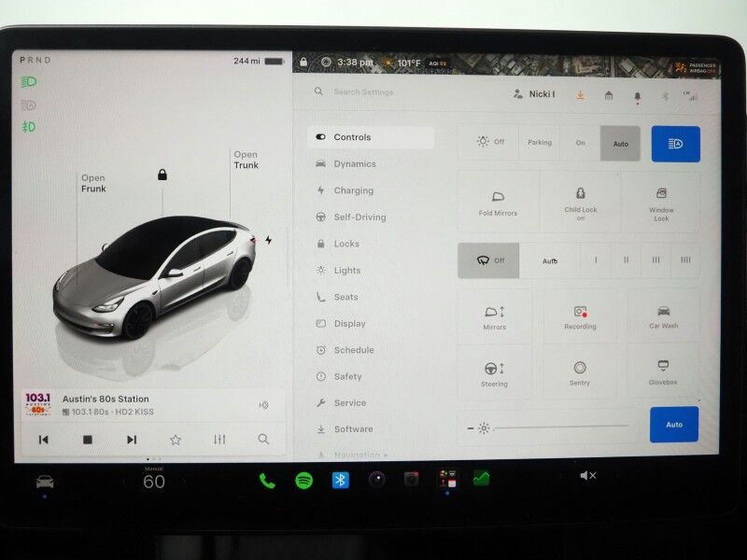This screenshot has width=747, height=560.
Task: Launch Spotify from the bottom bar
Action: pyautogui.click(x=304, y=481)
